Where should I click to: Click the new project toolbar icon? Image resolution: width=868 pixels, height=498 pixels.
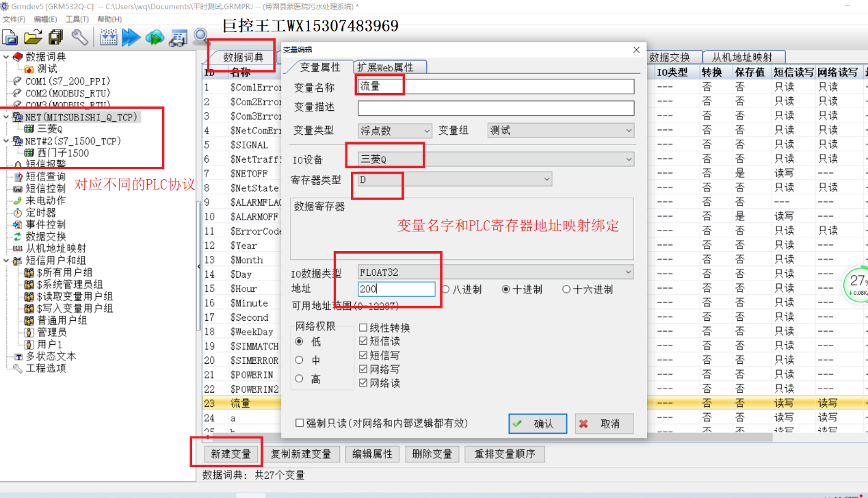[10, 37]
